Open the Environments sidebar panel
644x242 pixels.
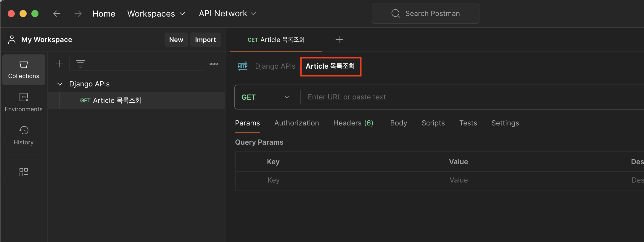point(24,102)
